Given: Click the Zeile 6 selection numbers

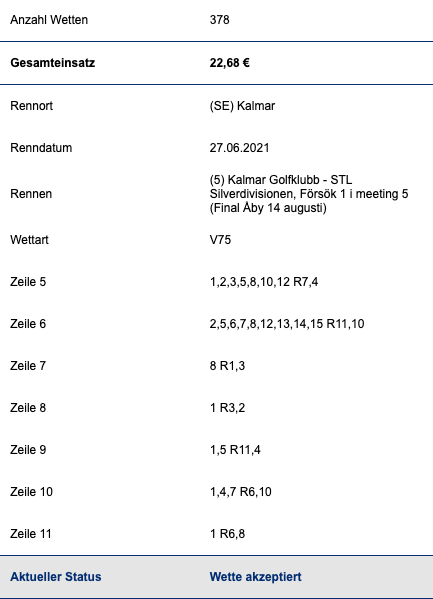Looking at the screenshot, I should pyautogui.click(x=287, y=324).
